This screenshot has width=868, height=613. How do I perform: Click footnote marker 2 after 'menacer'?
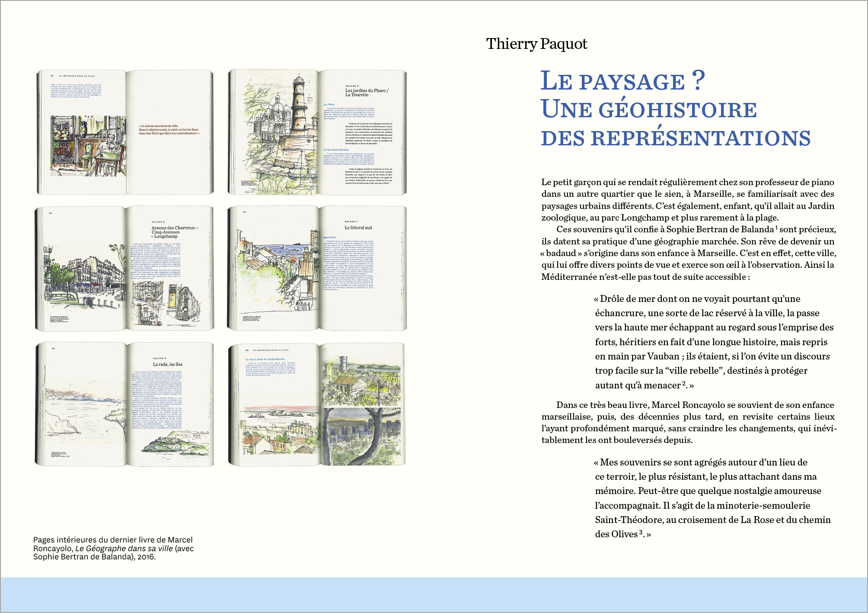pyautogui.click(x=684, y=382)
